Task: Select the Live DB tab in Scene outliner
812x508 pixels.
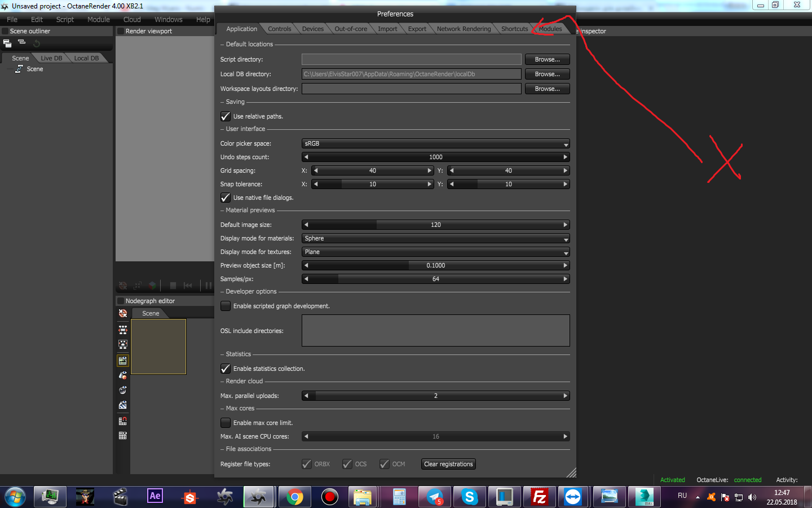Action: pos(51,58)
